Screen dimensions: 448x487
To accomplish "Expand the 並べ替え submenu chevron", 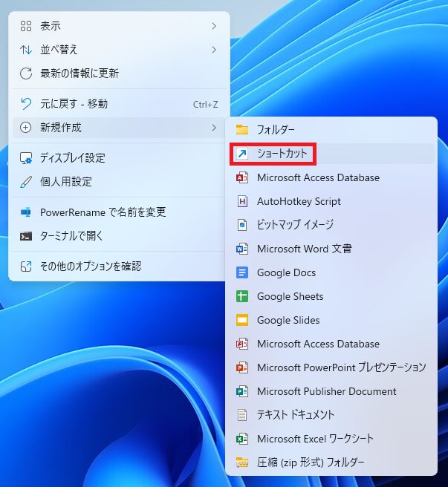I will (x=214, y=50).
